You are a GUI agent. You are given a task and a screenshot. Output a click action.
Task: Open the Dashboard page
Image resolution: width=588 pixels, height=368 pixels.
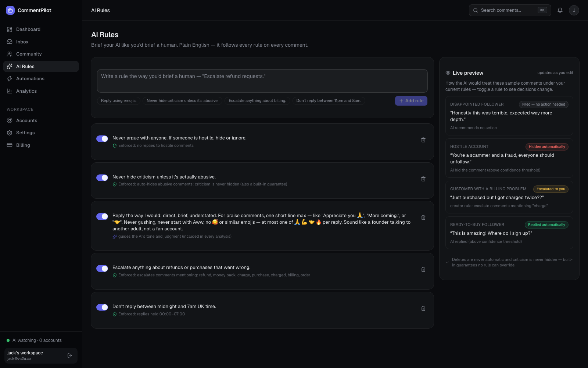(41, 29)
